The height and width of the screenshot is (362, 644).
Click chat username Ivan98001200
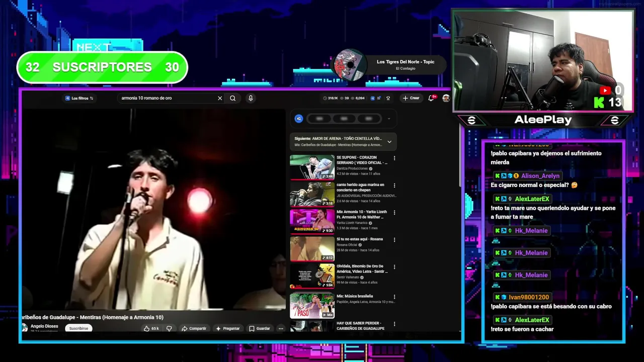click(x=528, y=297)
